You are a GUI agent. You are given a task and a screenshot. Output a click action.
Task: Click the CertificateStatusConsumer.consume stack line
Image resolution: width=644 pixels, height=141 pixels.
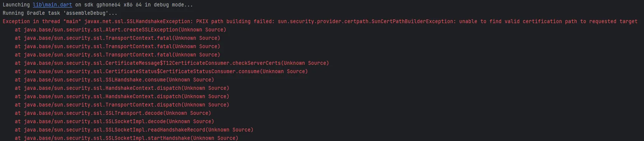pyautogui.click(x=161, y=72)
